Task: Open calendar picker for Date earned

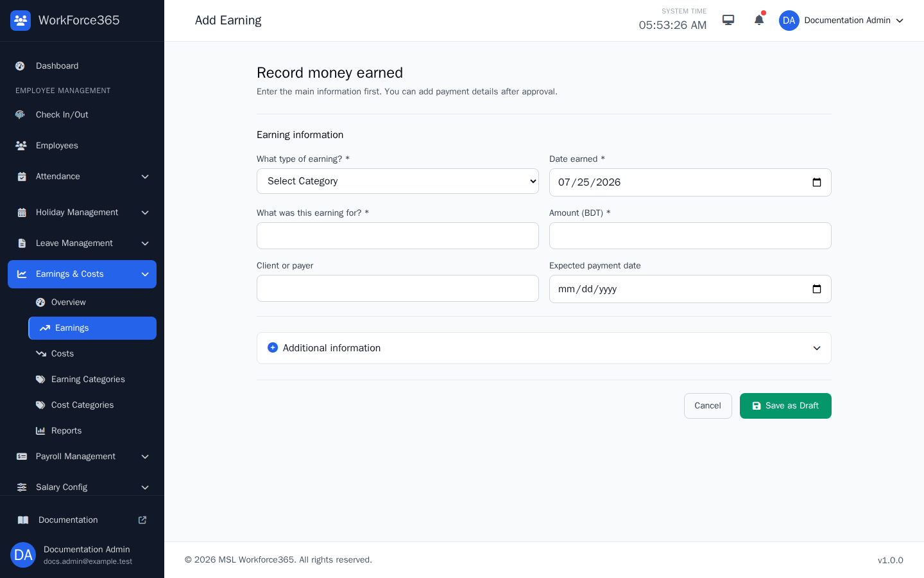Action: click(817, 182)
